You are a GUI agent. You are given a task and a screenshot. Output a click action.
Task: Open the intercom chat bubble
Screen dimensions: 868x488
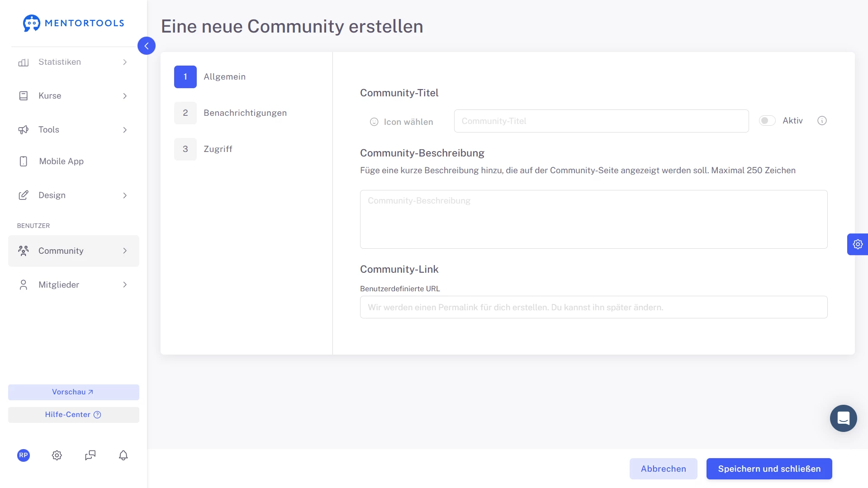843,418
